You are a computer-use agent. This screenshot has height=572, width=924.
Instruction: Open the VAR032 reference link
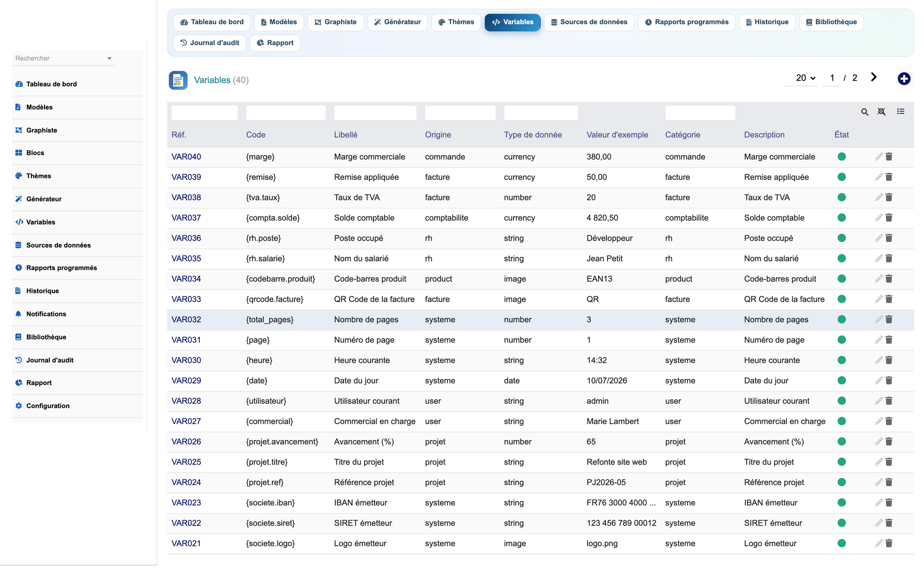[186, 319]
